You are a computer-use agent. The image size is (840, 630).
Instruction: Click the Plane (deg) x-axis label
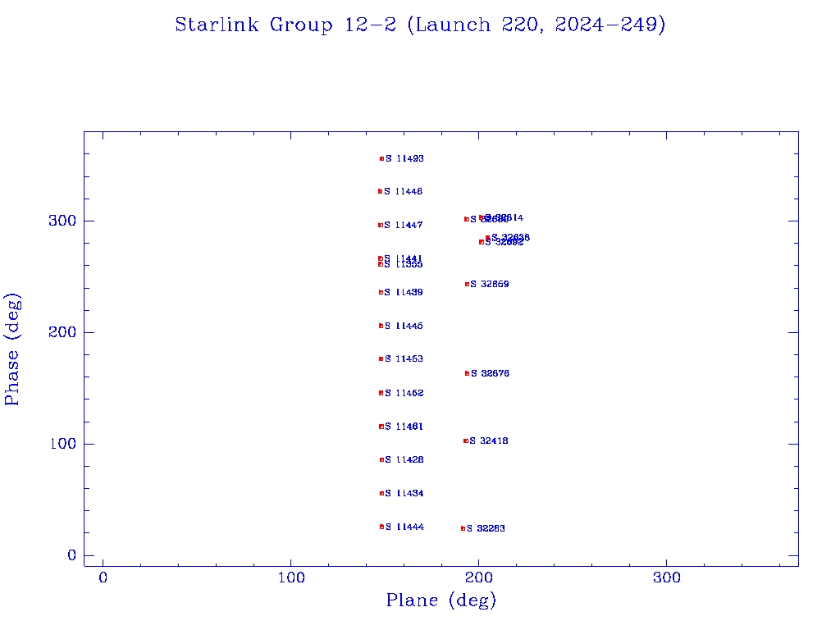(x=441, y=600)
